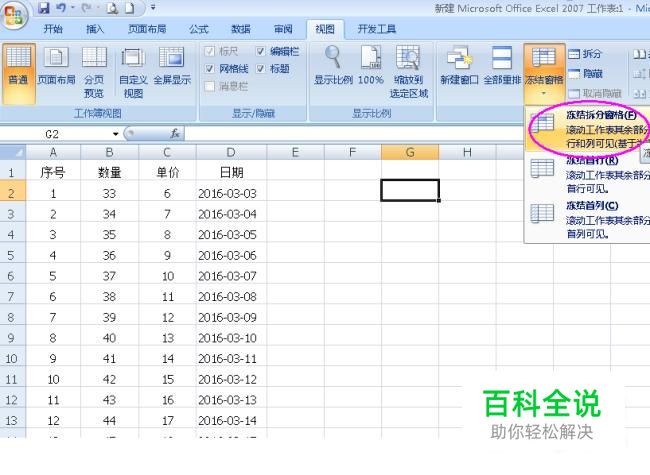Click 新建窗口 button

459,66
